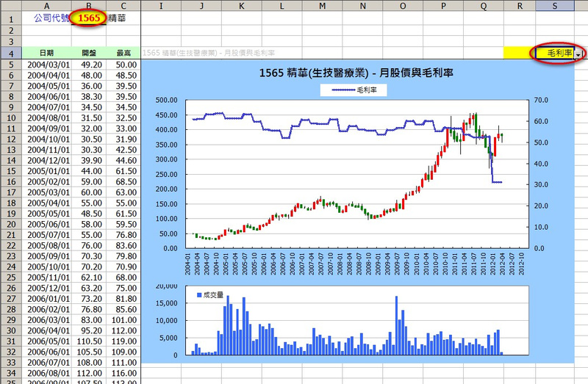Viewport: 588px width, 384px height.
Task: Click the 250.00 left axis label
Action: click(x=167, y=174)
